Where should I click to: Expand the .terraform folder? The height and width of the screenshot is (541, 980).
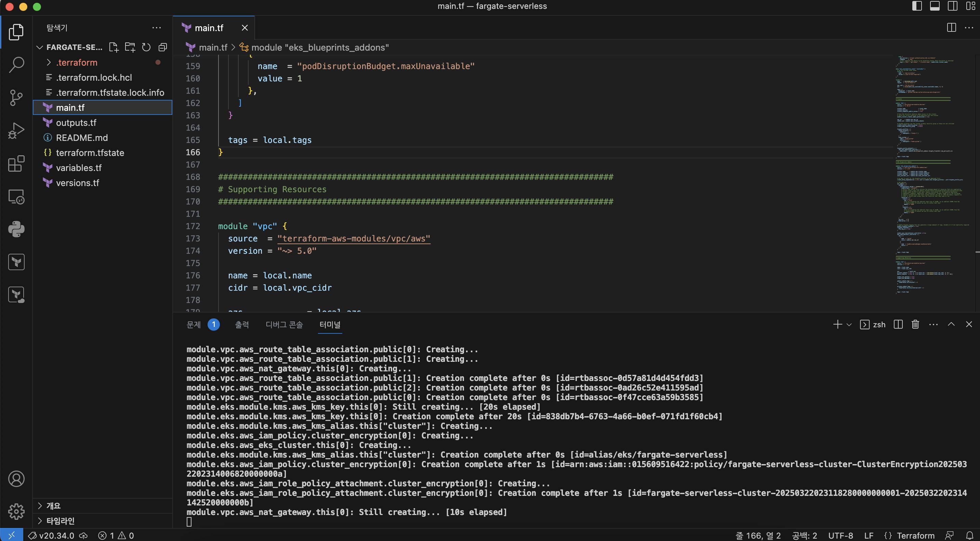(77, 62)
